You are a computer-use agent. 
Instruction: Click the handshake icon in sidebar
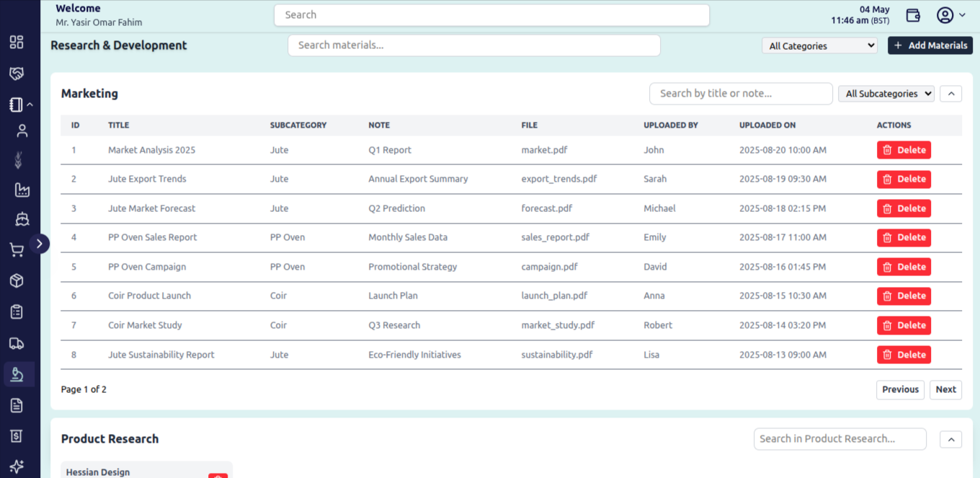point(17,74)
